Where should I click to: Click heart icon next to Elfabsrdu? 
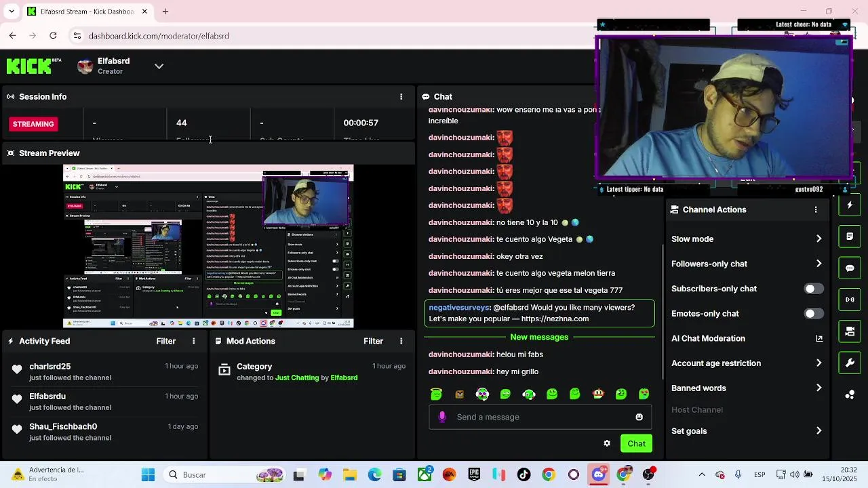(x=17, y=399)
